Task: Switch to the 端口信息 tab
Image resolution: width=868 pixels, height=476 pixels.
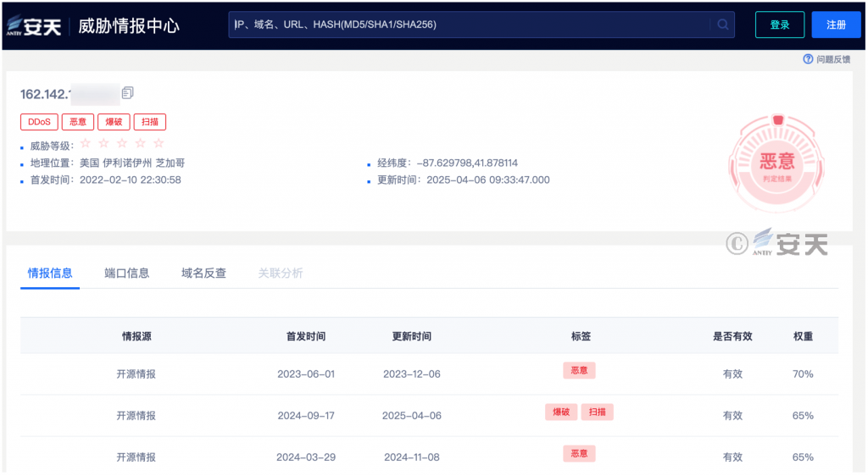Action: 127,273
